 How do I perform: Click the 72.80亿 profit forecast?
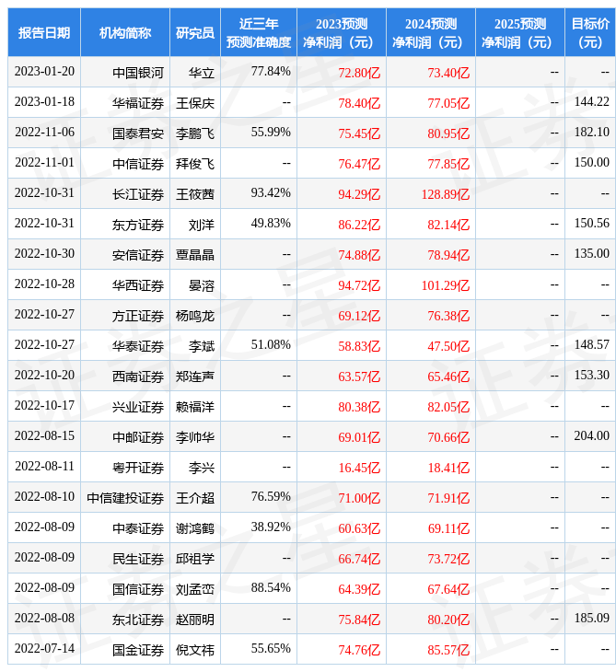coord(359,73)
